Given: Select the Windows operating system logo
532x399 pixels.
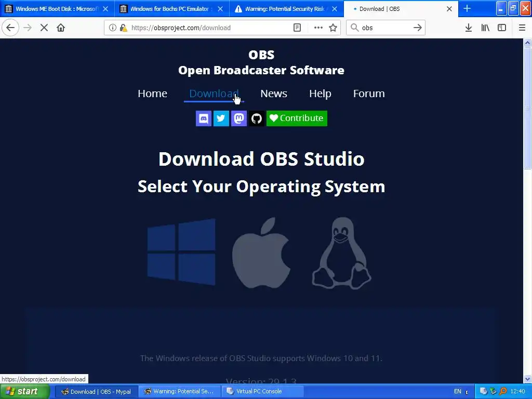Looking at the screenshot, I should 181,252.
